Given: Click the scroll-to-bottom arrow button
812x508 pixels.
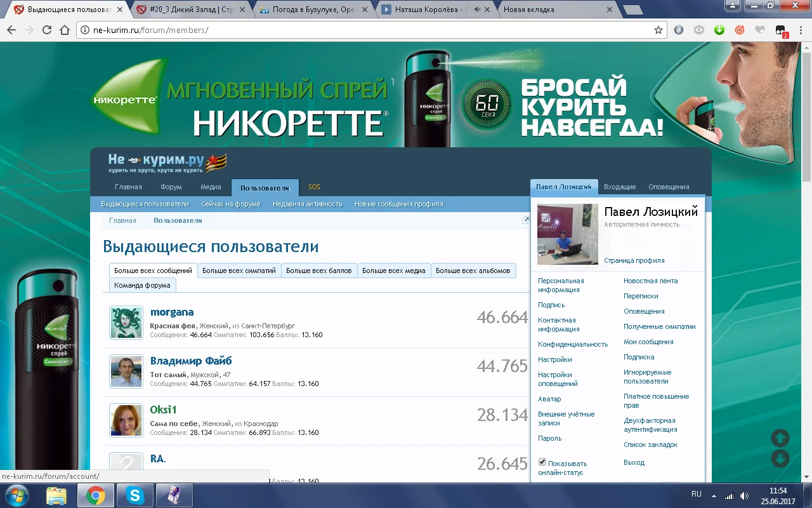Looking at the screenshot, I should pos(780,458).
